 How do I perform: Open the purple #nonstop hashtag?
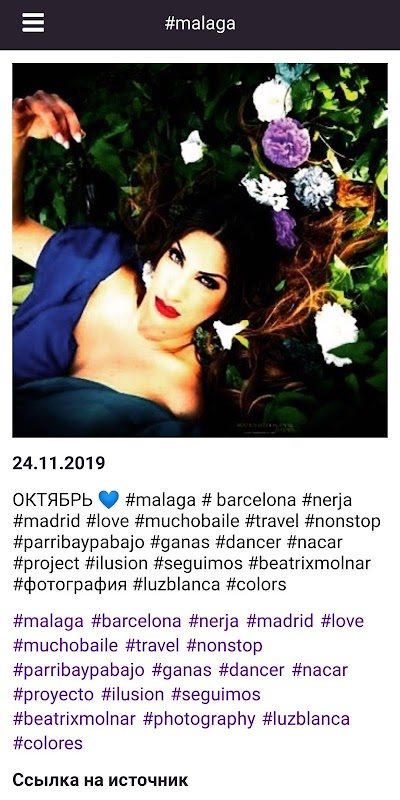pos(224,646)
